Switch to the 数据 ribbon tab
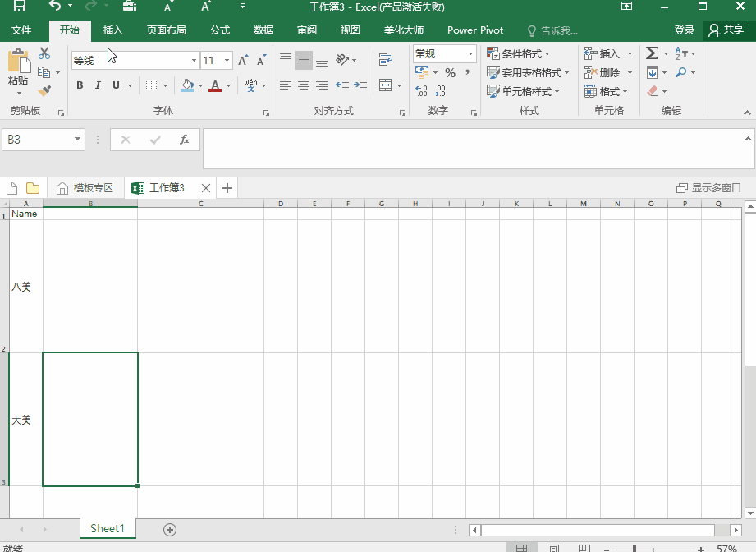This screenshot has height=552, width=756. point(263,30)
